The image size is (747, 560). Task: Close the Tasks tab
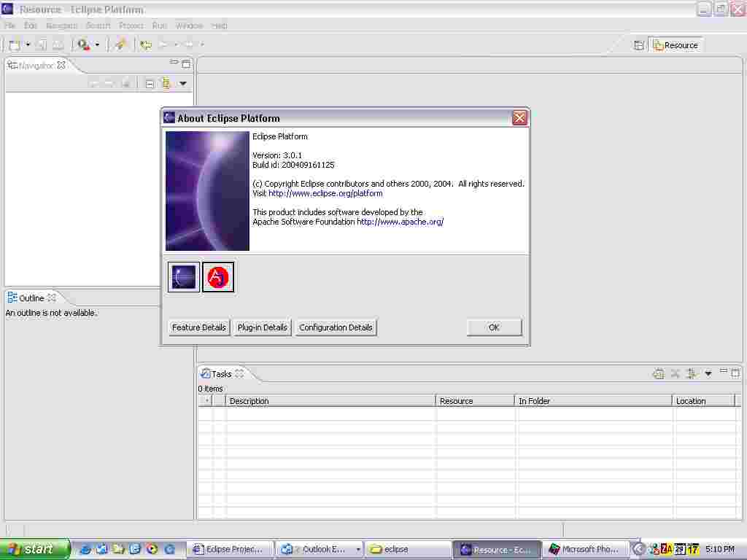[x=239, y=374]
